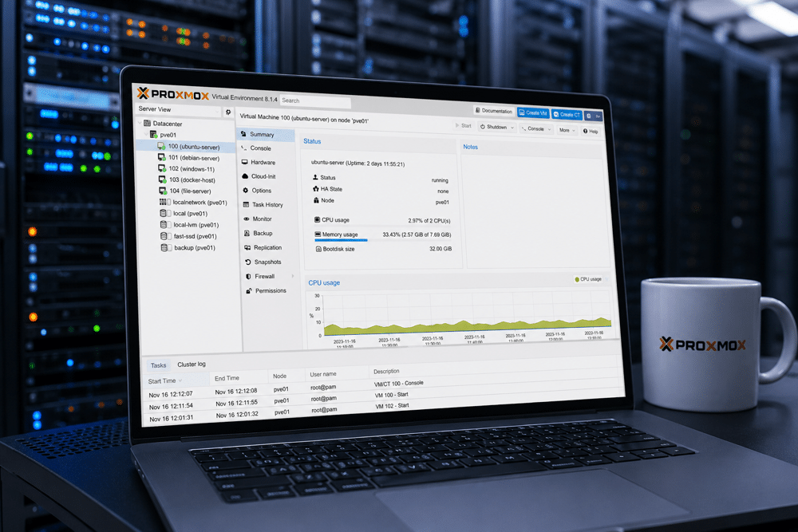The height and width of the screenshot is (532, 798).
Task: Open the Shutdown dropdown arrow
Action: coord(512,128)
